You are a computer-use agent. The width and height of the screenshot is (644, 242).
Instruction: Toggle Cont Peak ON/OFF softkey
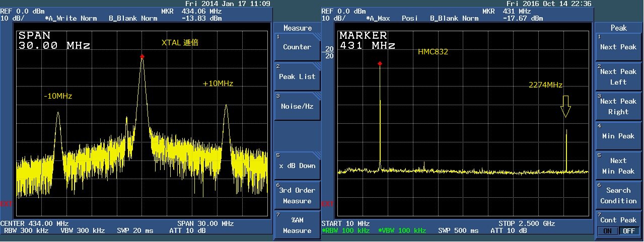click(618, 225)
